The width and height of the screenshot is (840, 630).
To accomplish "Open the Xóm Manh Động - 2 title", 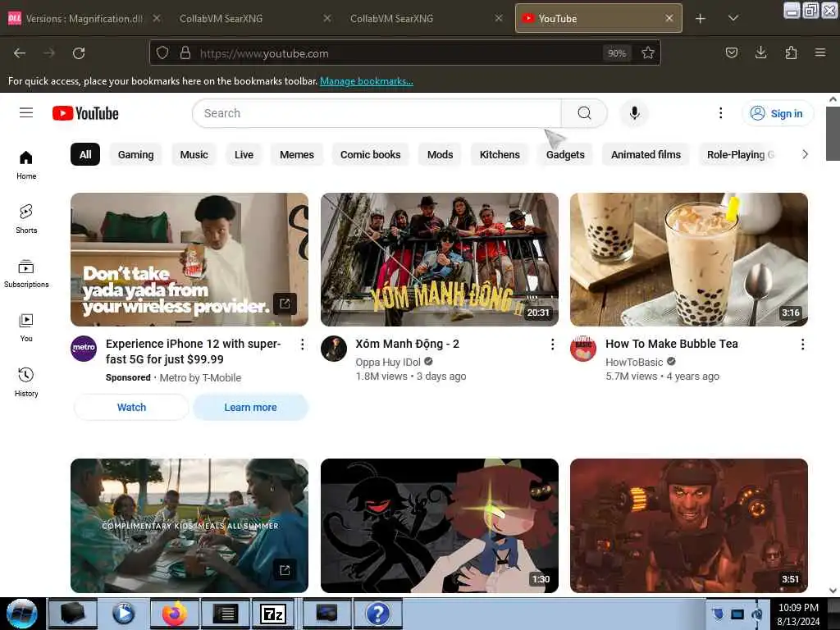I will click(407, 344).
